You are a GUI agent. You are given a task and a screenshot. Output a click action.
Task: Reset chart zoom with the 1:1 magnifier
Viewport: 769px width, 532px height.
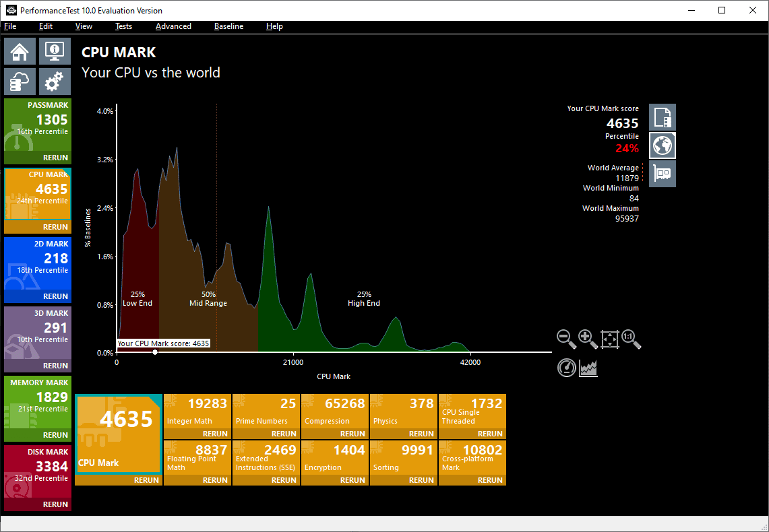pyautogui.click(x=632, y=339)
